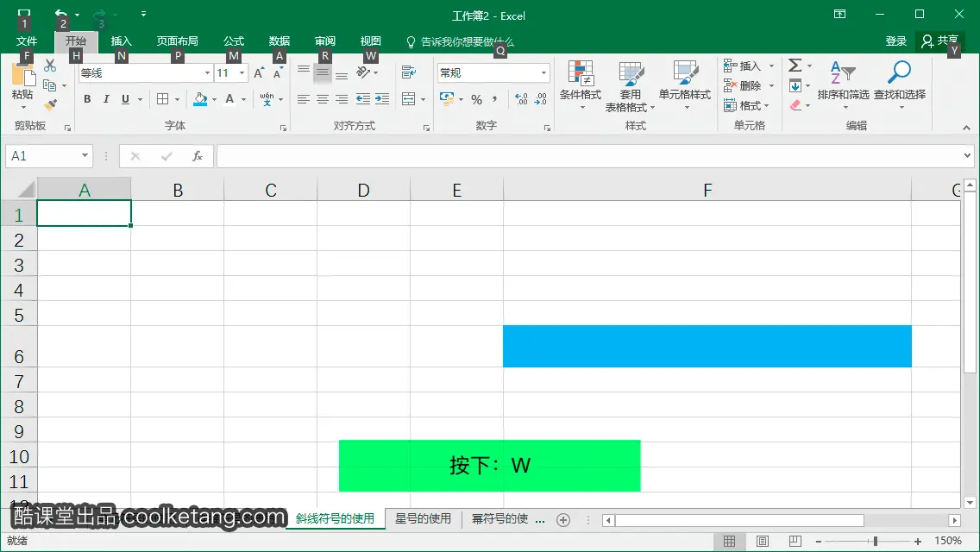Decrease indent

pyautogui.click(x=362, y=99)
